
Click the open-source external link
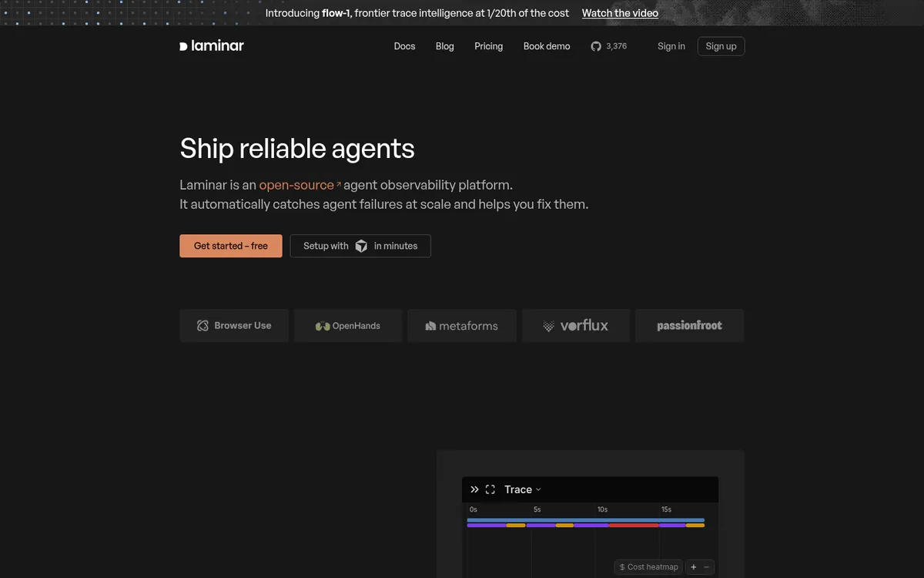coord(300,185)
